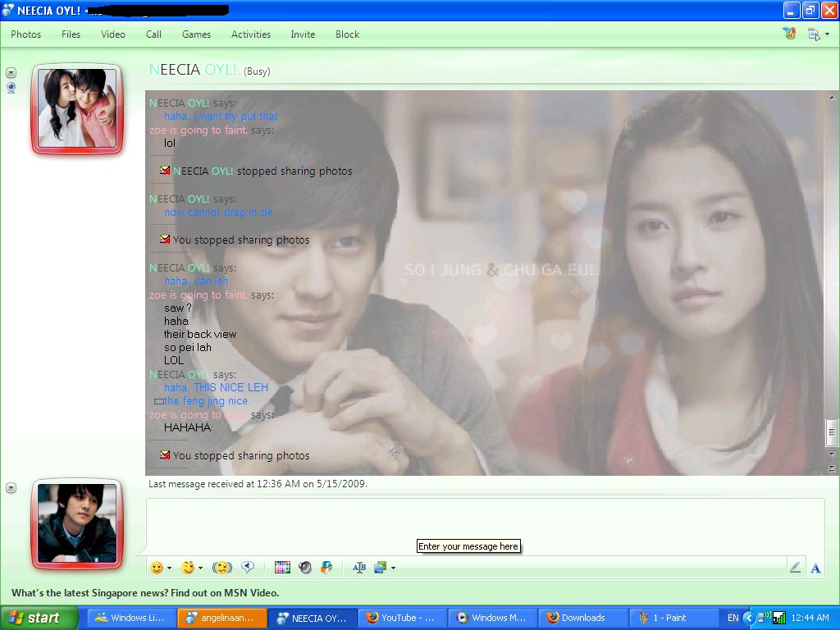
Task: Switch to Windows Li... taskbar window
Action: pos(130,618)
